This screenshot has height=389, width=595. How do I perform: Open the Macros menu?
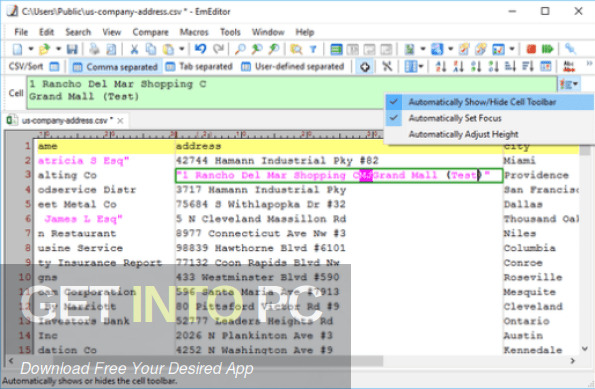[194, 32]
